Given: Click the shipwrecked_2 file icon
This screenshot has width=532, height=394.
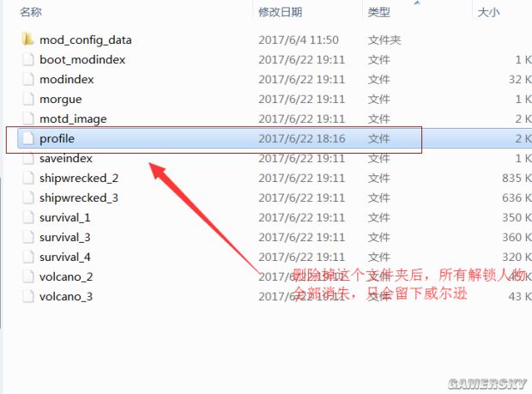Looking at the screenshot, I should 27,178.
